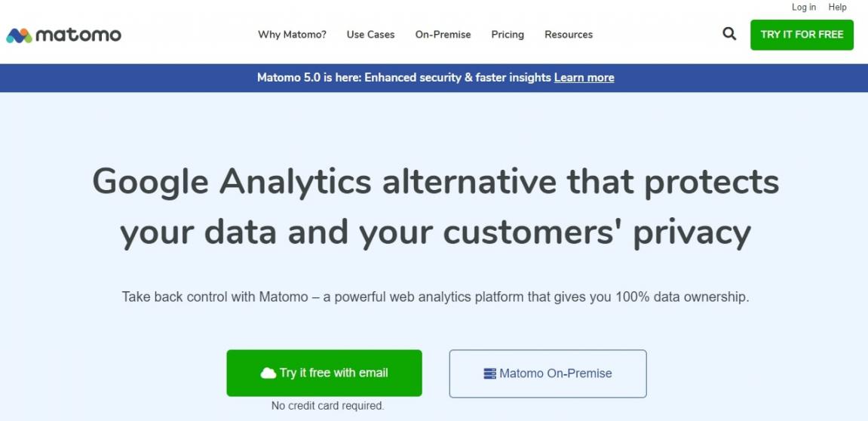Click the Google Analytics alternative headline
The image size is (868, 421).
(435, 207)
